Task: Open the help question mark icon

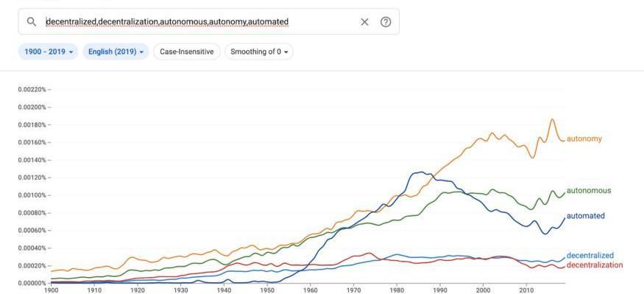Action: click(385, 22)
